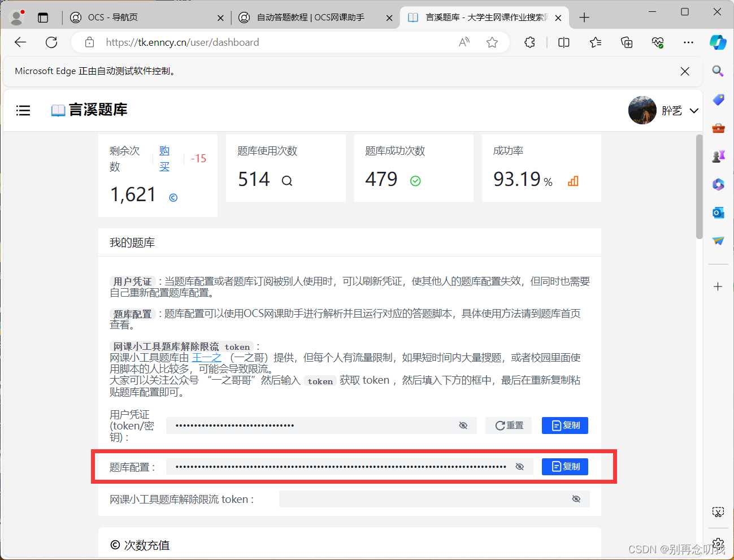Click the address bar URL
This screenshot has height=560, width=734.
[x=183, y=42]
